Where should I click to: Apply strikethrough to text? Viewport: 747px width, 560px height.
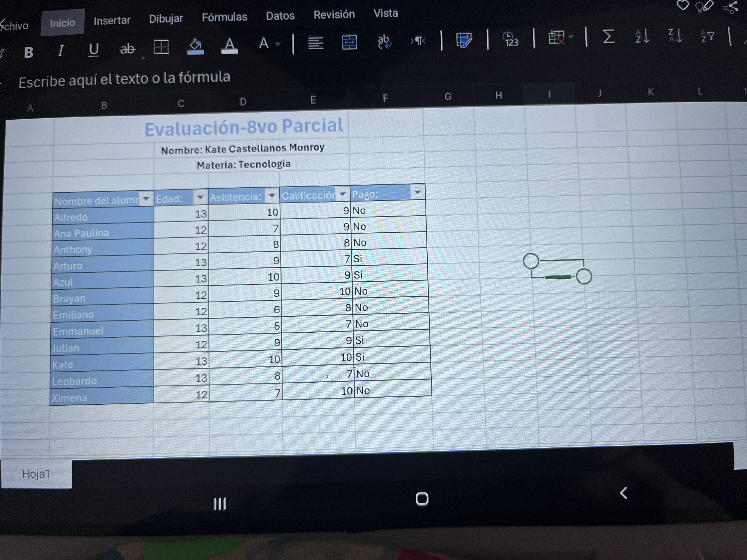(127, 49)
